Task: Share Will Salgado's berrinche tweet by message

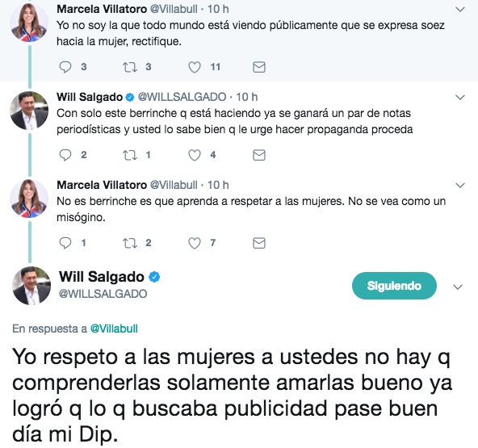Action: point(259,155)
